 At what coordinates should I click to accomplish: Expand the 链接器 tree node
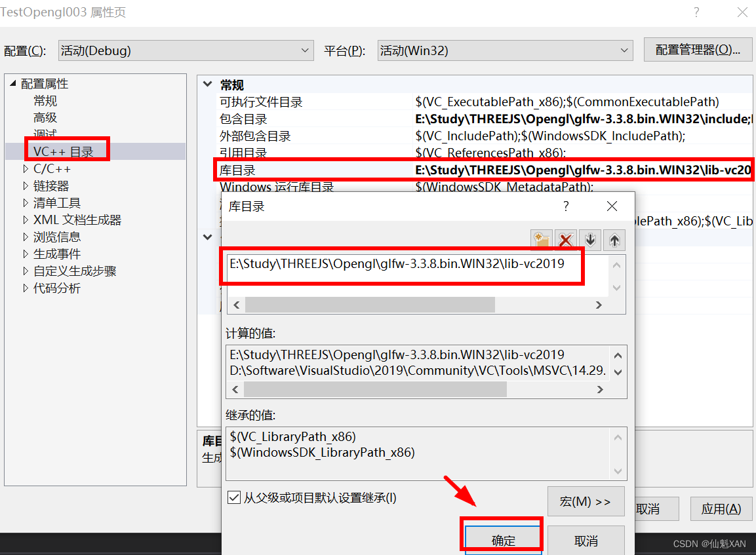24,185
